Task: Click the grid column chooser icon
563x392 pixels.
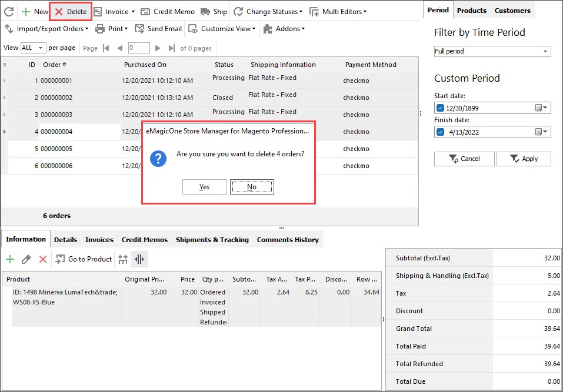Action: 5,65
